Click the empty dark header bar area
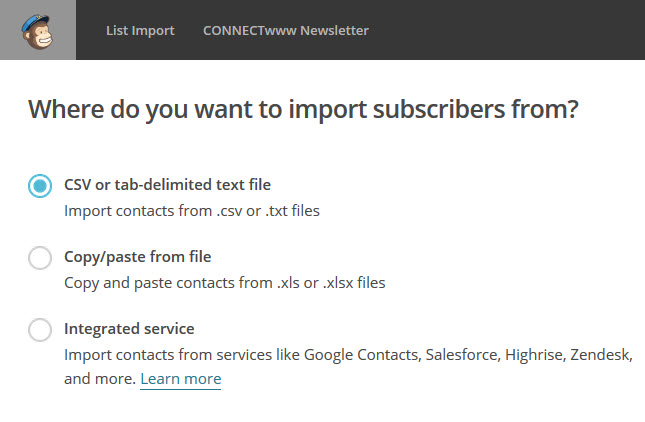This screenshot has height=422, width=645. point(500,30)
